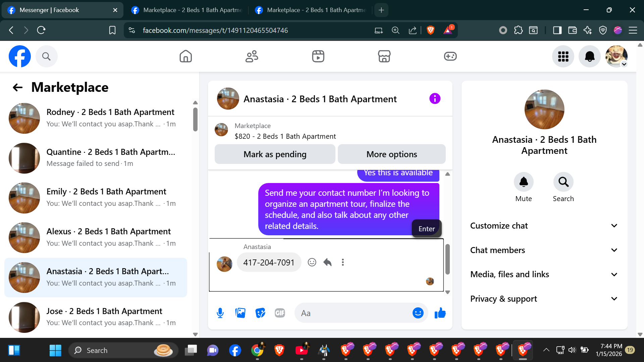Click the More options button
The image size is (644, 362).
pos(391,154)
